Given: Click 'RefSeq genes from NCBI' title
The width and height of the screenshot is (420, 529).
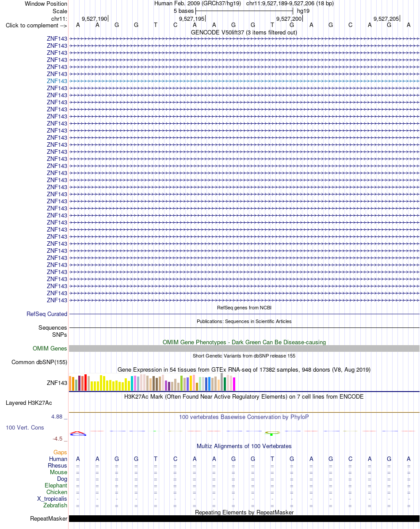Looking at the screenshot, I should tap(244, 308).
